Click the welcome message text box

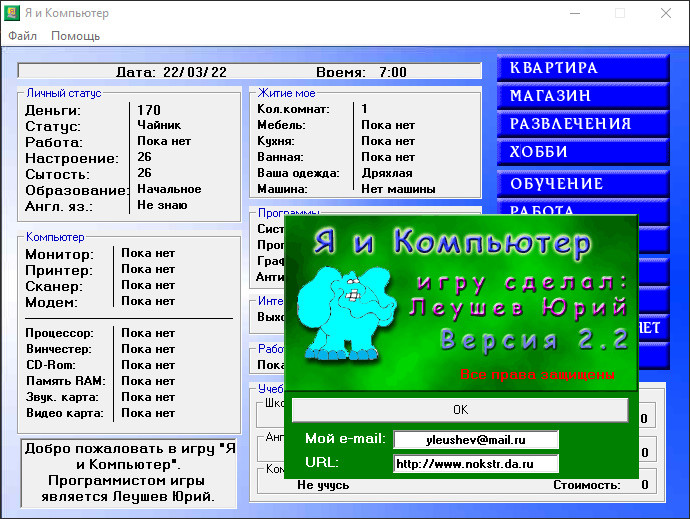click(128, 473)
